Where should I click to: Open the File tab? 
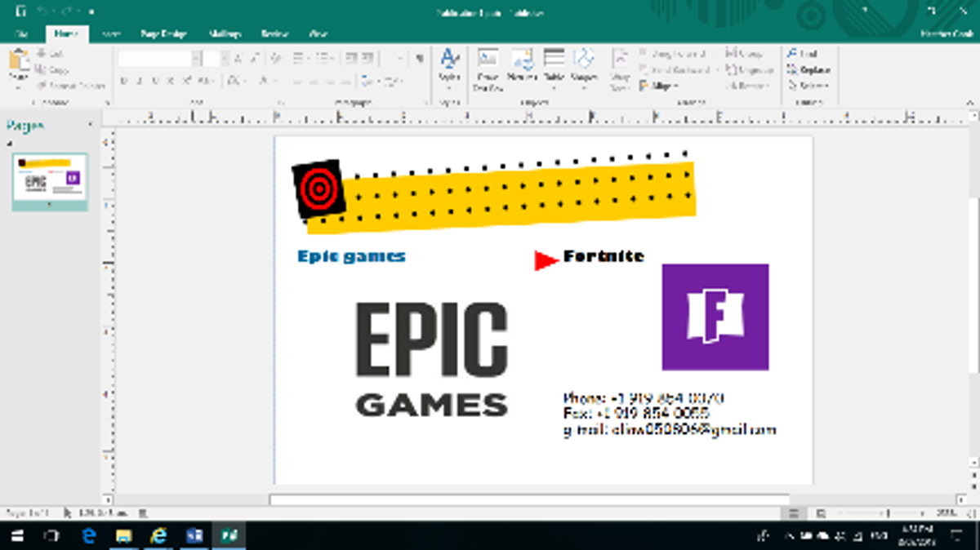click(x=22, y=34)
